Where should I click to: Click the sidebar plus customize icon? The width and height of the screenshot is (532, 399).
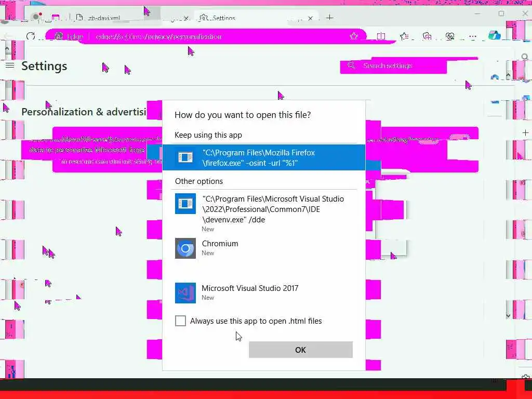525,132
